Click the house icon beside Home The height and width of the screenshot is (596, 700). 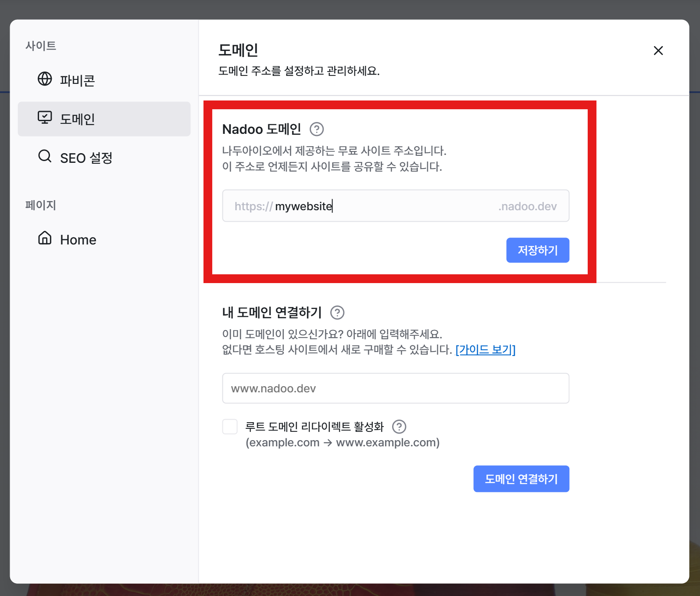pos(45,238)
